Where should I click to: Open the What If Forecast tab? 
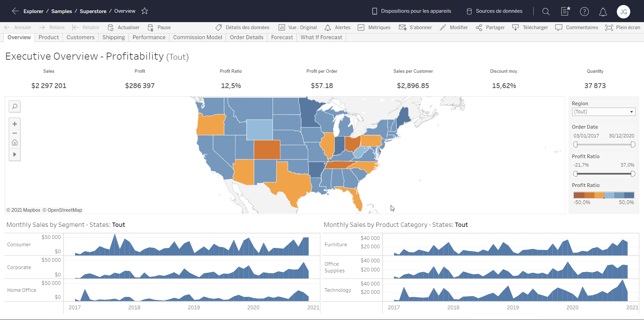tap(321, 38)
